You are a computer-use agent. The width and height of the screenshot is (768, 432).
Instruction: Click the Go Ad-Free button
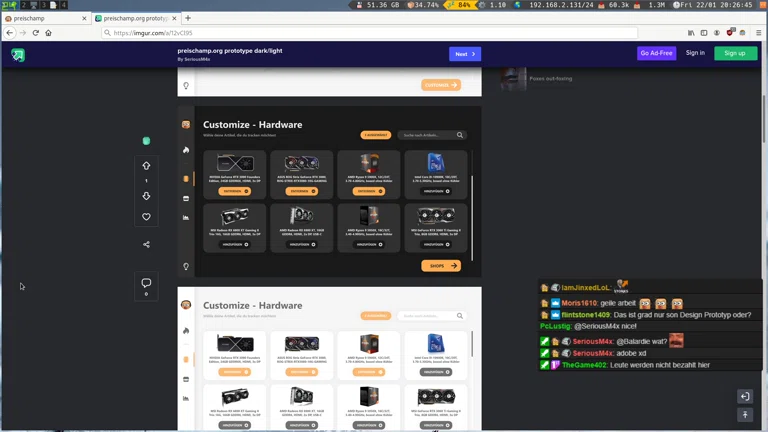point(656,53)
